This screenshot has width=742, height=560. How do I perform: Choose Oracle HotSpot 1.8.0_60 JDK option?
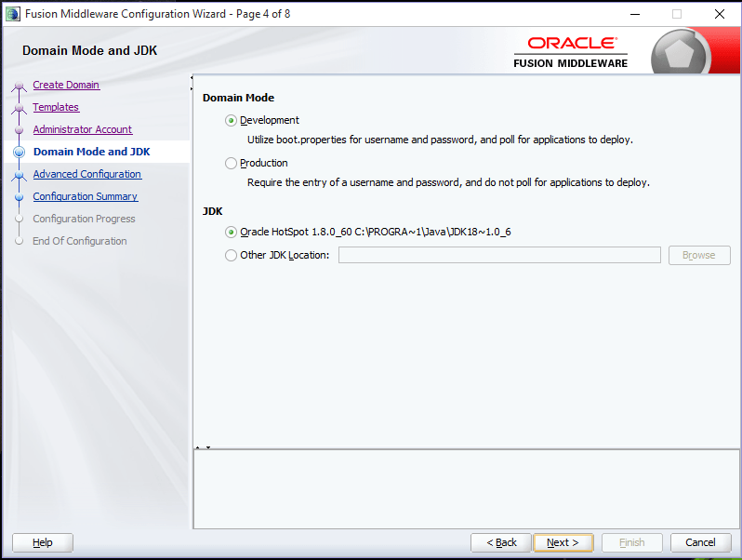(x=231, y=232)
